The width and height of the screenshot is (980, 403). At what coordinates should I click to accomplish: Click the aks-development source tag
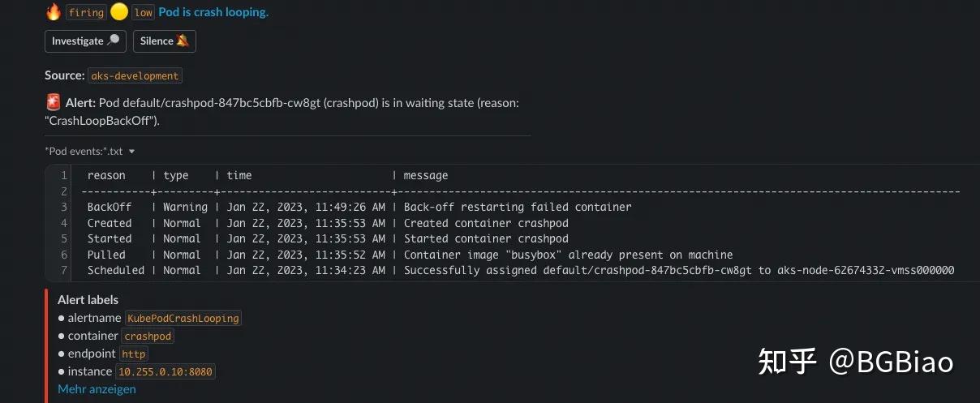[x=135, y=75]
